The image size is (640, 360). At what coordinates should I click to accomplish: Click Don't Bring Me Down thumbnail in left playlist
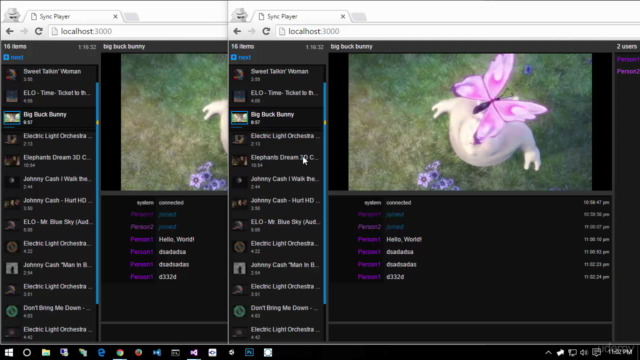click(x=12, y=311)
